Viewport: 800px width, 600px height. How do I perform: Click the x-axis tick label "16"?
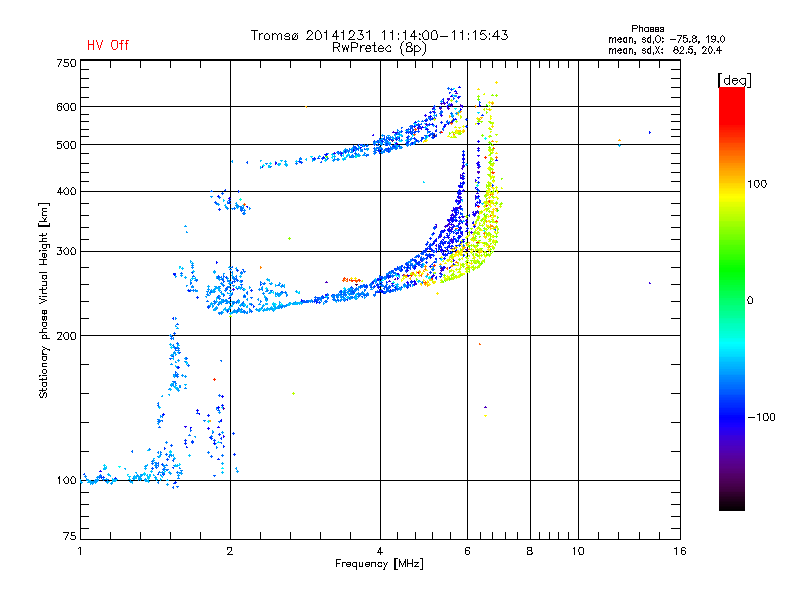pos(680,551)
